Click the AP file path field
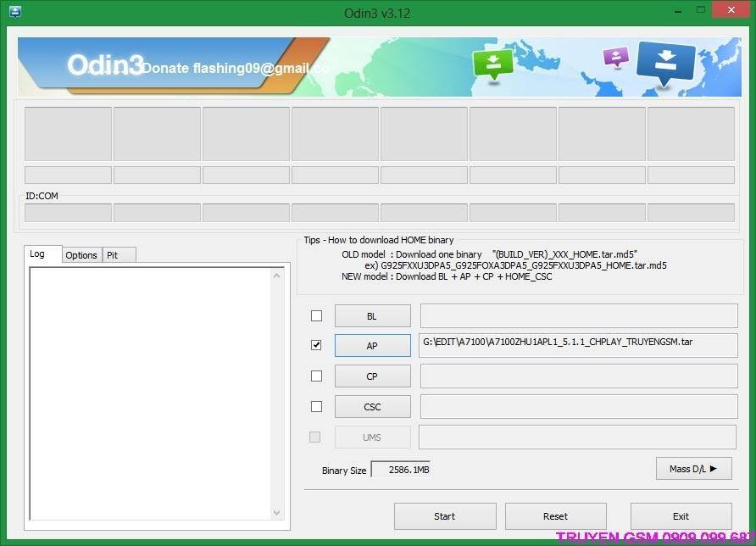756x546 pixels. (x=578, y=345)
